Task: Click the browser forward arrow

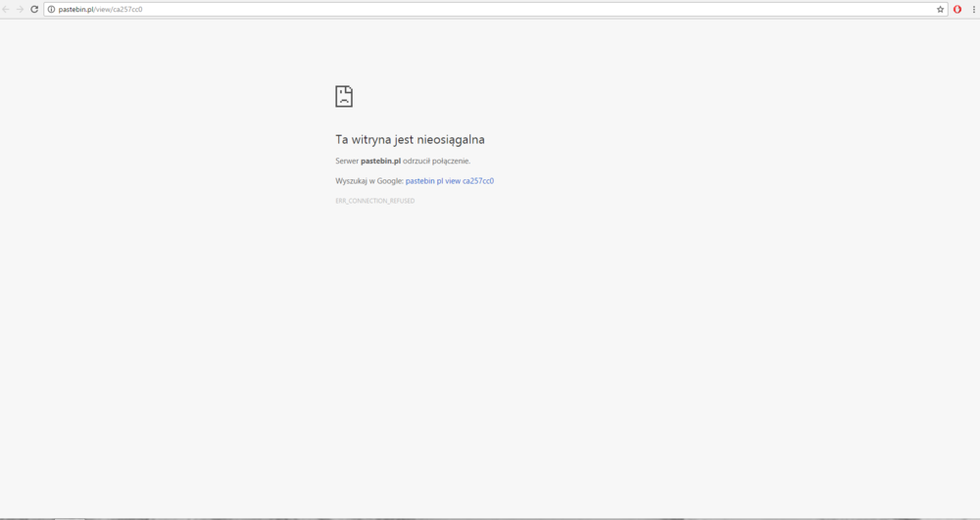Action: [20, 10]
